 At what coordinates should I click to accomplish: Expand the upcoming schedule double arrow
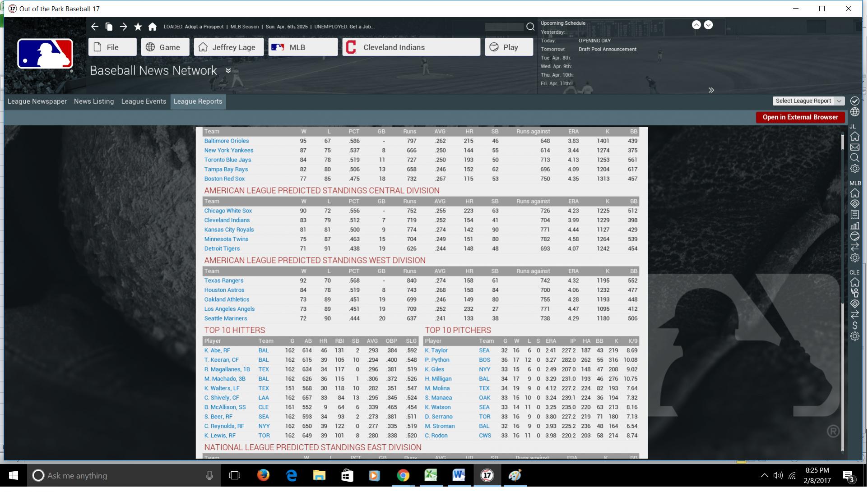711,90
